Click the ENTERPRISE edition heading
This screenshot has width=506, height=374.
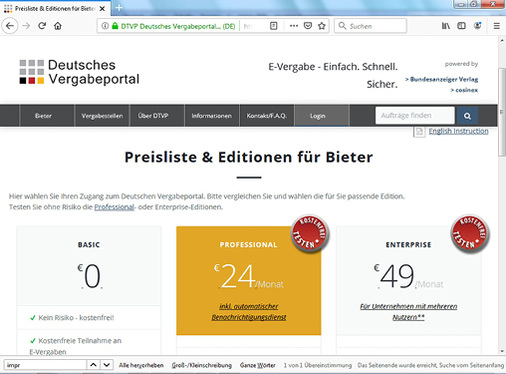[x=408, y=245]
